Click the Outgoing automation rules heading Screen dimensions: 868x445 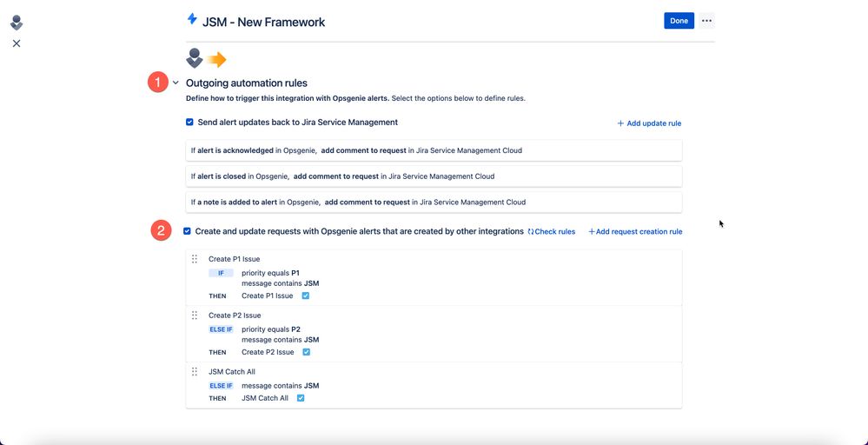(247, 83)
